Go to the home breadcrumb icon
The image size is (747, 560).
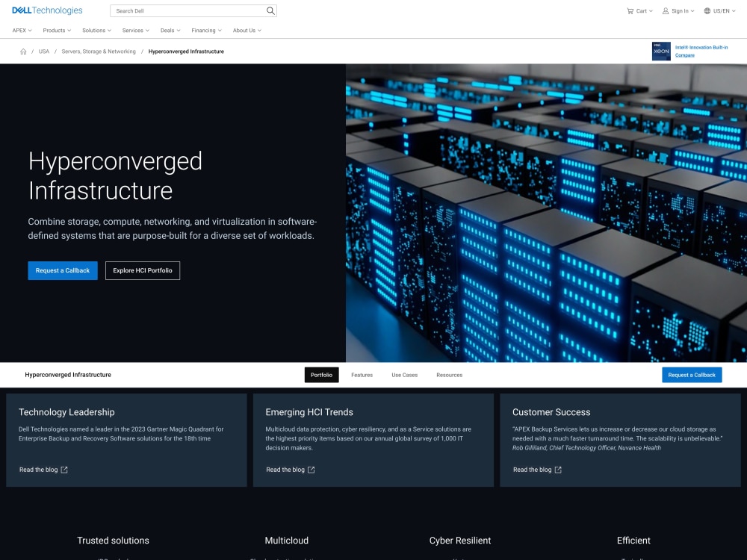point(23,52)
